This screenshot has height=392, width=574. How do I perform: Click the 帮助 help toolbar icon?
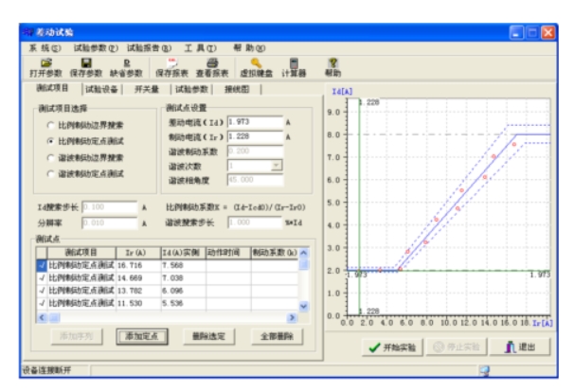coord(332,65)
